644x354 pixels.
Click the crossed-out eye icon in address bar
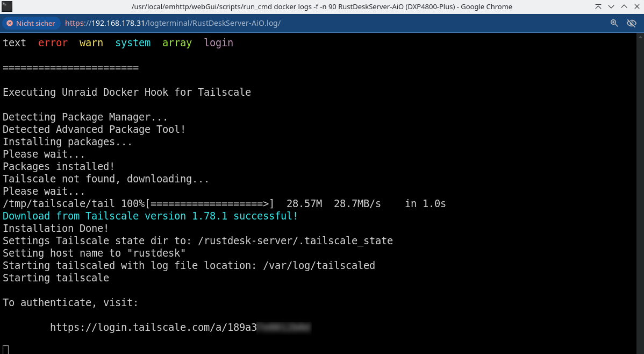[631, 23]
